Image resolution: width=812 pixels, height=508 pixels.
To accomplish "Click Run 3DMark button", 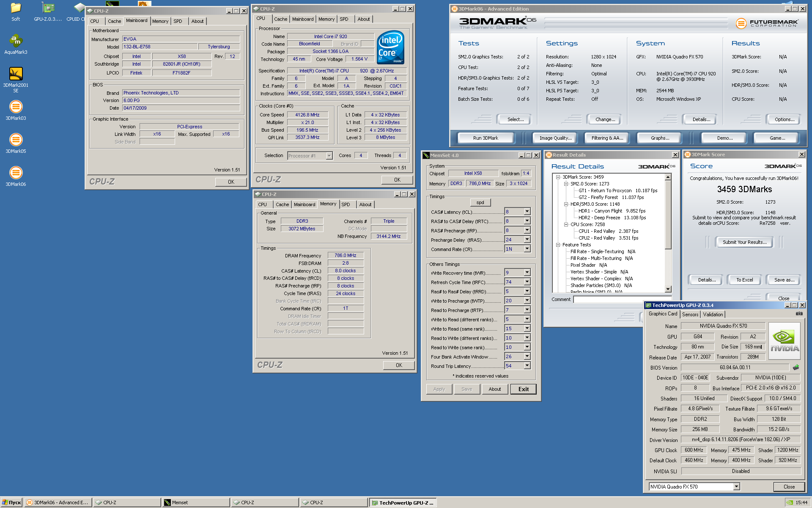I will [486, 138].
